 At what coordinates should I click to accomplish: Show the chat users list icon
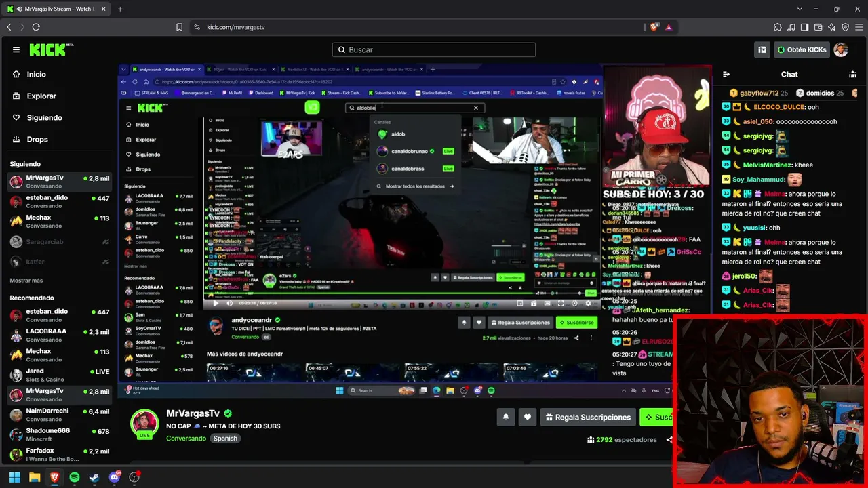(x=852, y=74)
